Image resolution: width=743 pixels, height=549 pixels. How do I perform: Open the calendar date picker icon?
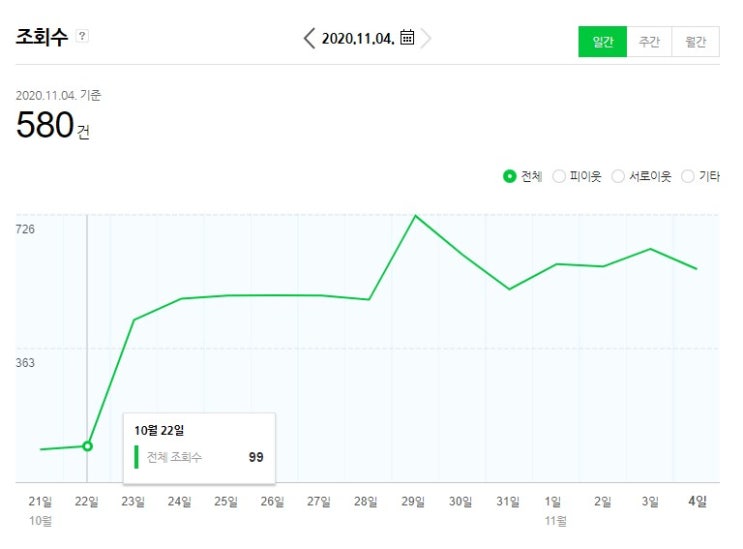(x=407, y=37)
